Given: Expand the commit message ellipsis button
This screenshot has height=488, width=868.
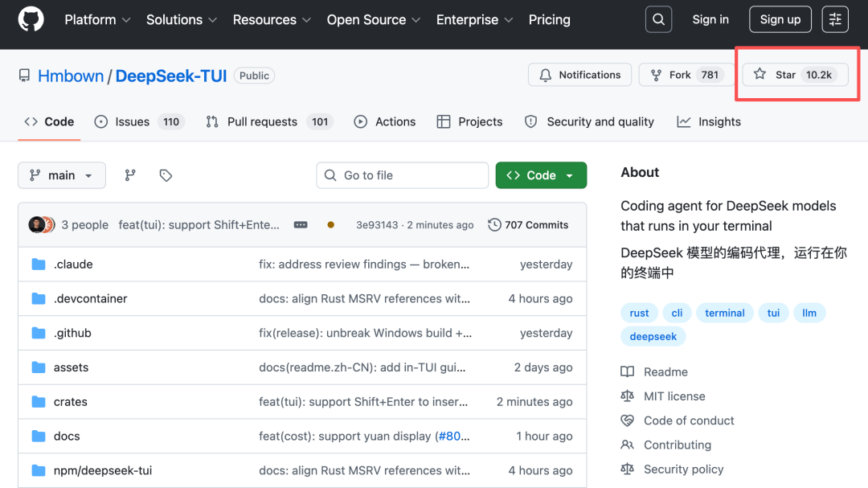Looking at the screenshot, I should 301,225.
